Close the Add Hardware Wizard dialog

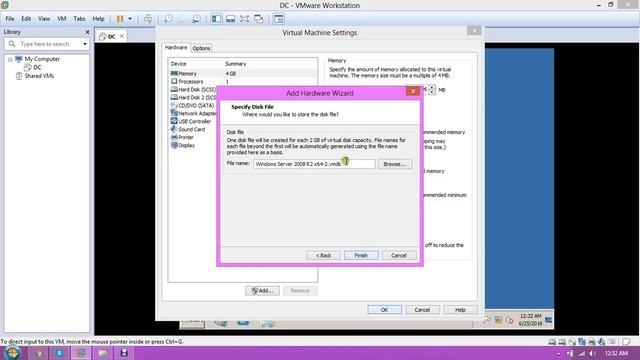coord(413,91)
